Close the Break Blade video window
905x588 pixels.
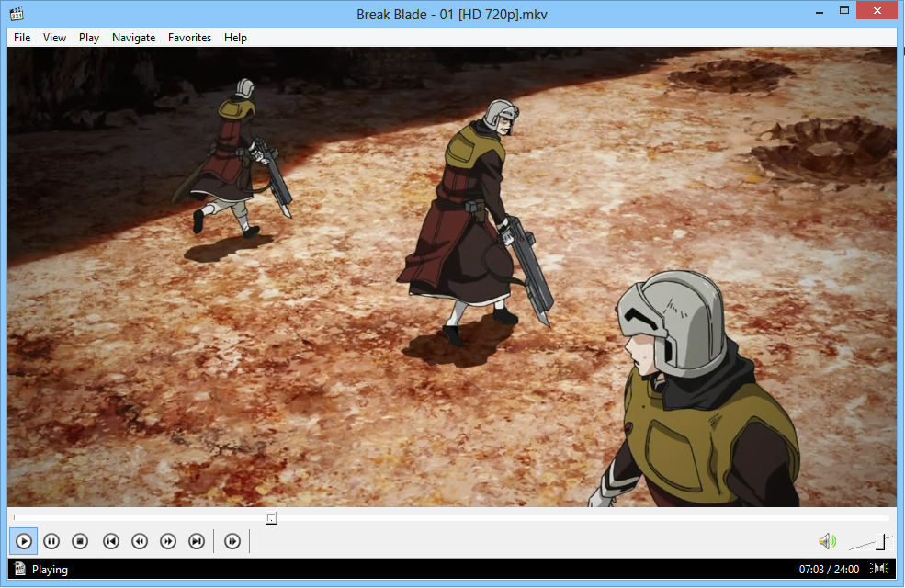click(x=877, y=11)
